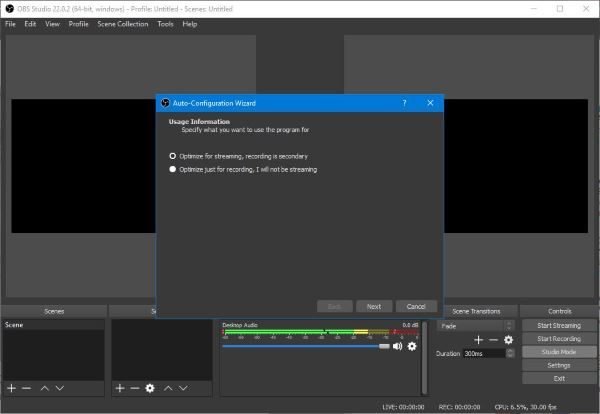This screenshot has width=600, height=414.
Task: Click the Scenes panel header
Action: (x=54, y=311)
